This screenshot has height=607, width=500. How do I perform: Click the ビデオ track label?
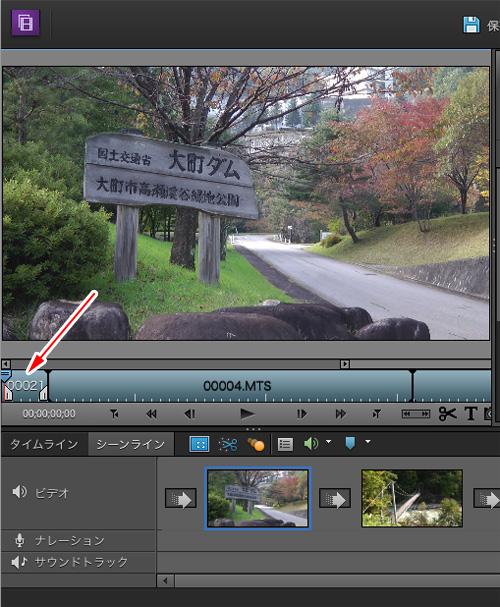click(52, 493)
